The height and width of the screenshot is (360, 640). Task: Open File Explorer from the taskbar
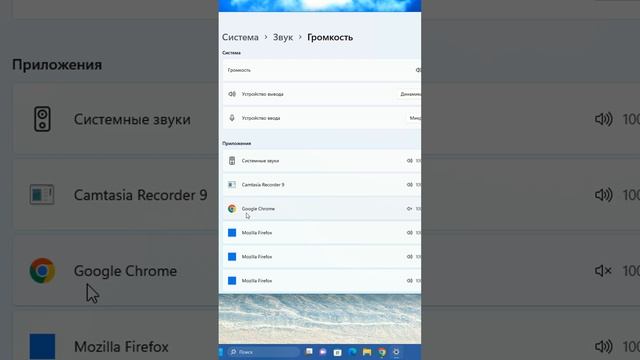point(367,352)
